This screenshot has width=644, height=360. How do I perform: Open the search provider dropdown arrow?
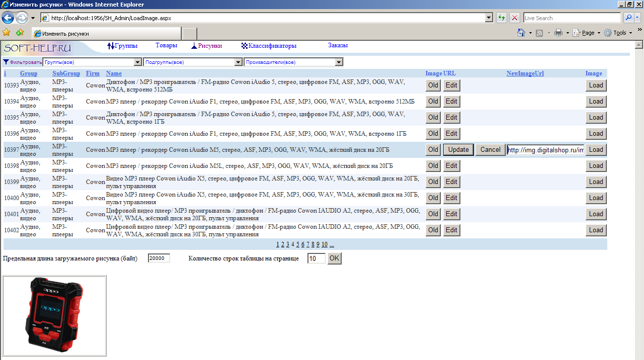[x=638, y=18]
